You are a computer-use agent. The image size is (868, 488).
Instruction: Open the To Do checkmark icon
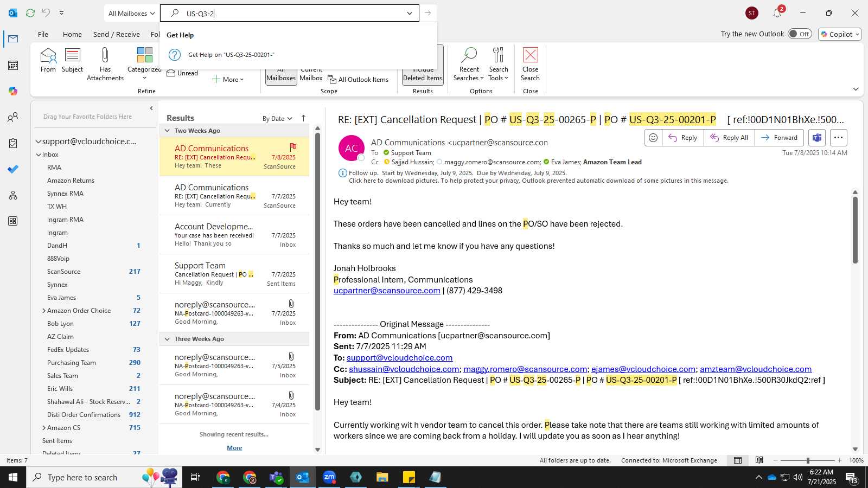(13, 169)
